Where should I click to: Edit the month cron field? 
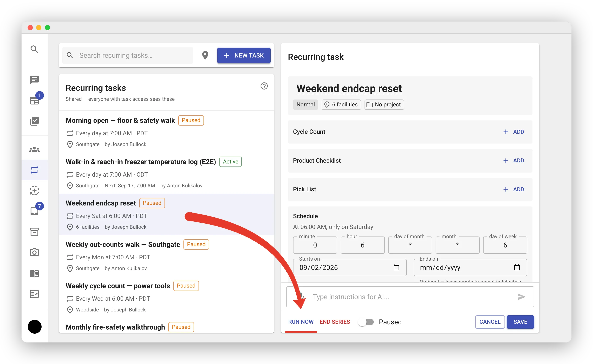pos(458,245)
